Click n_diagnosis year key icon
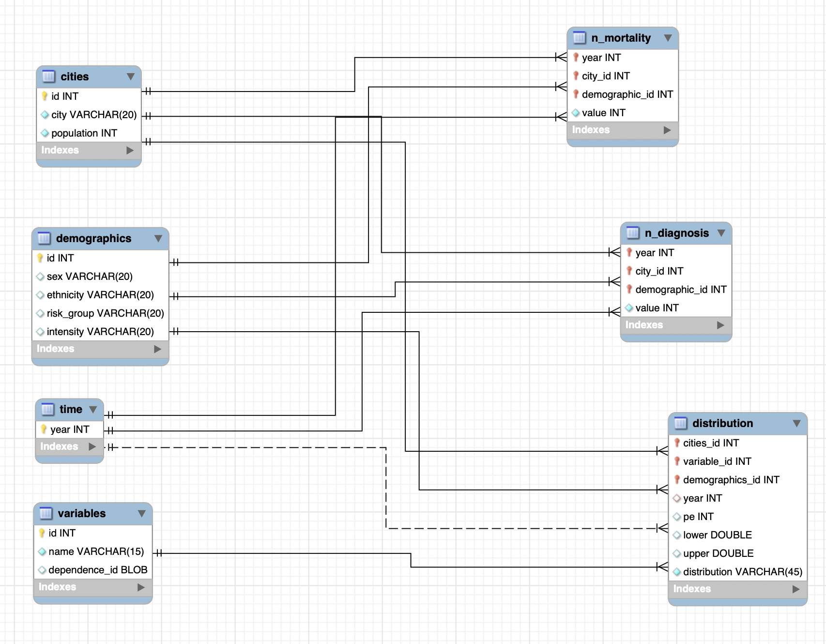The width and height of the screenshot is (826, 644). point(629,252)
